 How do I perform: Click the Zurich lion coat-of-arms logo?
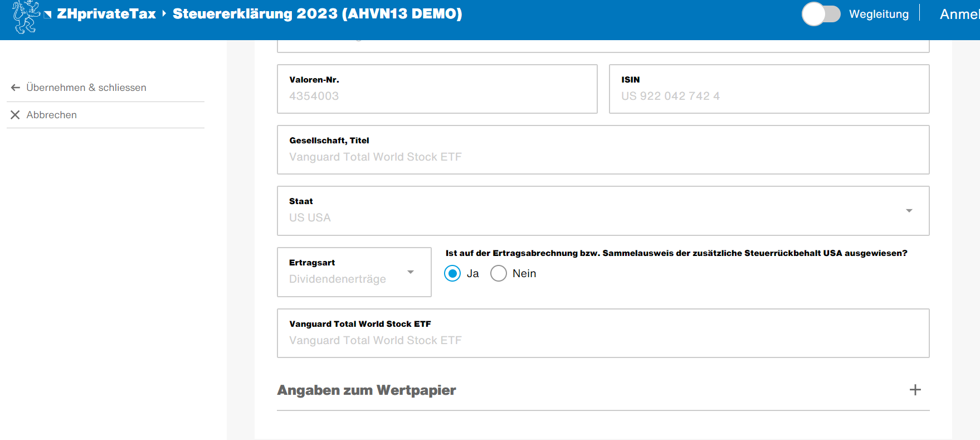27,17
